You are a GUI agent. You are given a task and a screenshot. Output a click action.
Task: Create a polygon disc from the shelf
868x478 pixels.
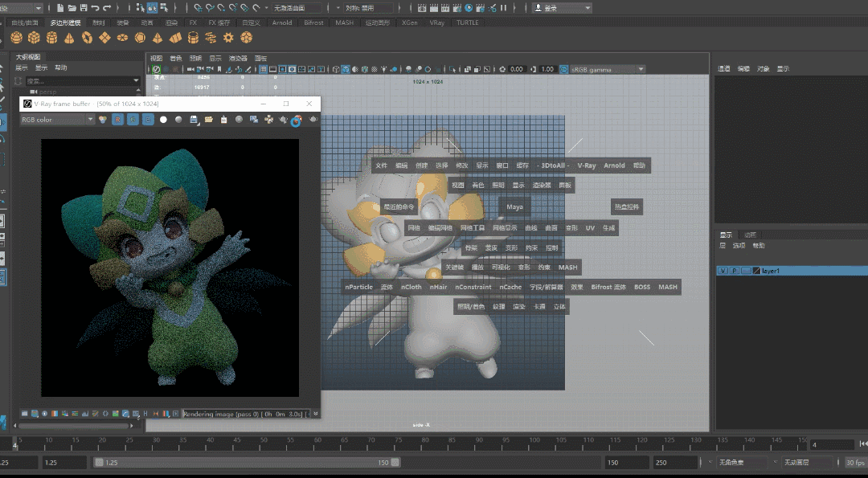click(x=122, y=38)
